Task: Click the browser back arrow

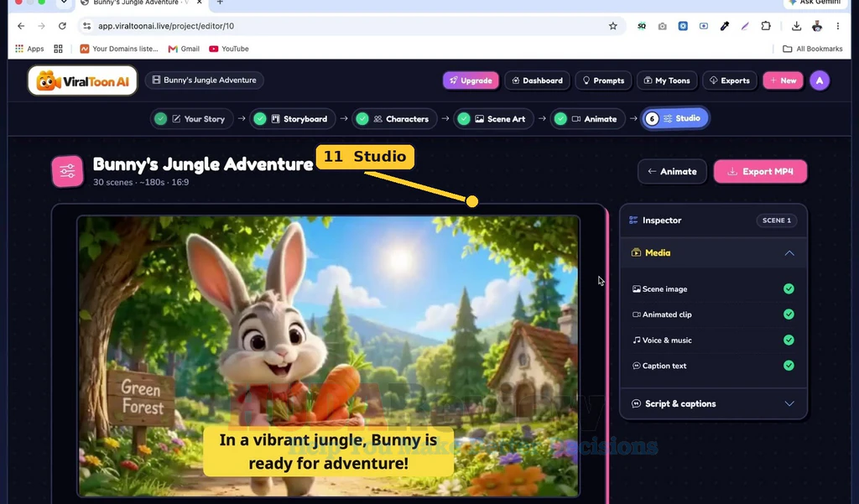Action: 21,26
